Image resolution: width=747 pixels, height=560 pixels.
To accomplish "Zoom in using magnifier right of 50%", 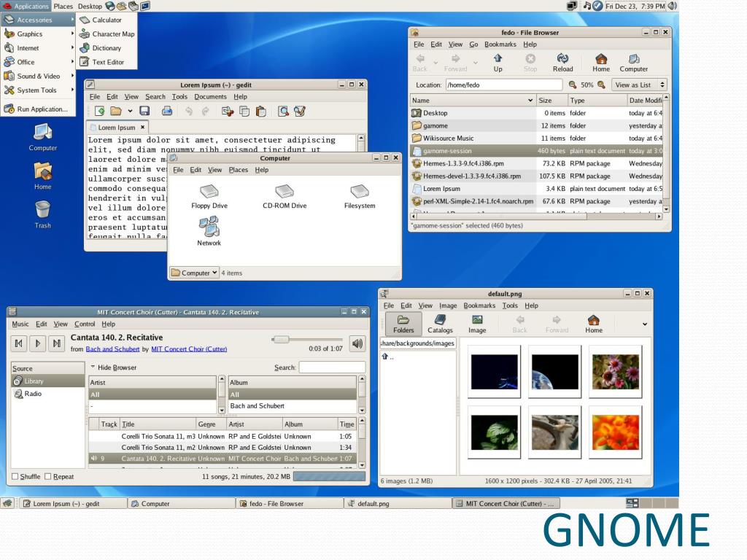I will click(x=601, y=85).
